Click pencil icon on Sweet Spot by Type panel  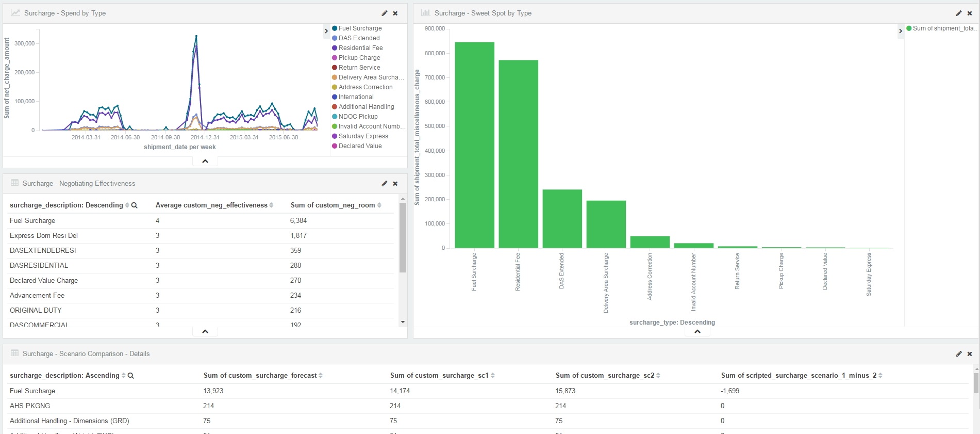pyautogui.click(x=958, y=13)
